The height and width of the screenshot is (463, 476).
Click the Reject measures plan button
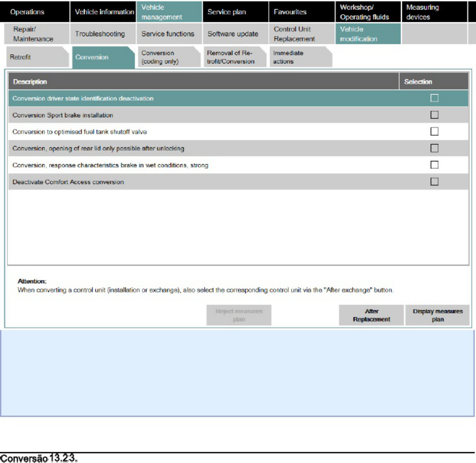tap(239, 315)
